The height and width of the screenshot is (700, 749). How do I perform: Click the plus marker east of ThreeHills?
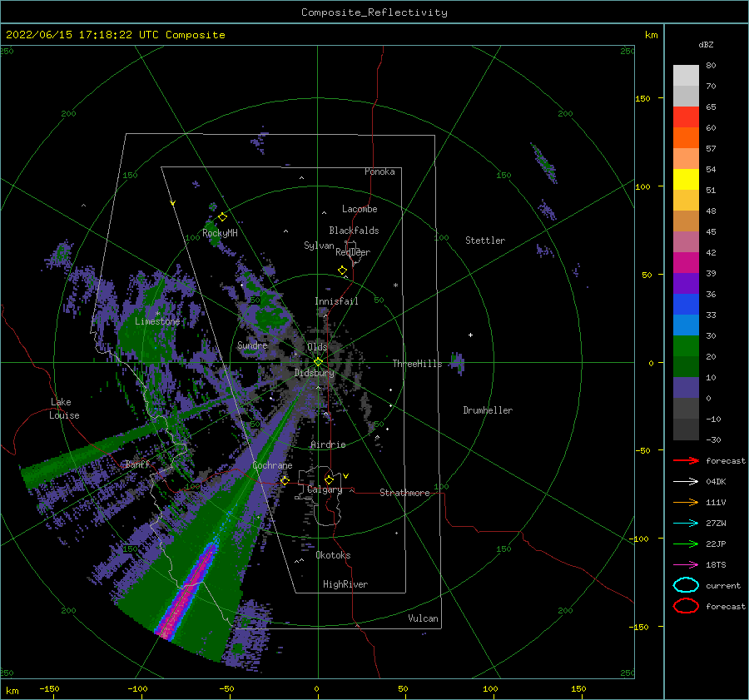click(470, 335)
